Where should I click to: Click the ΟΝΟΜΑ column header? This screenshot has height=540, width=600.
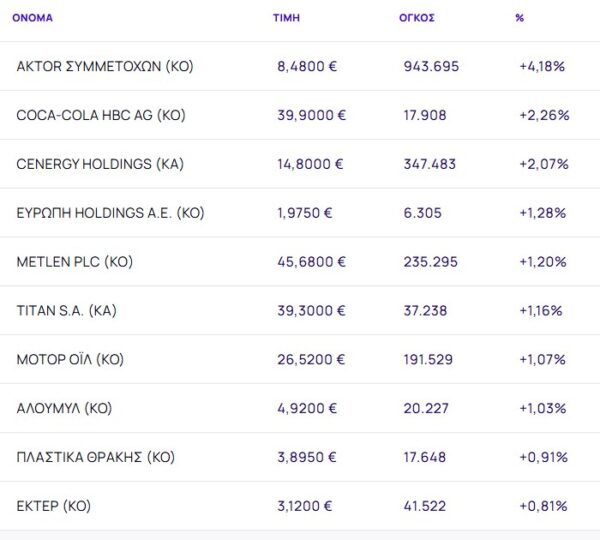pyautogui.click(x=33, y=18)
